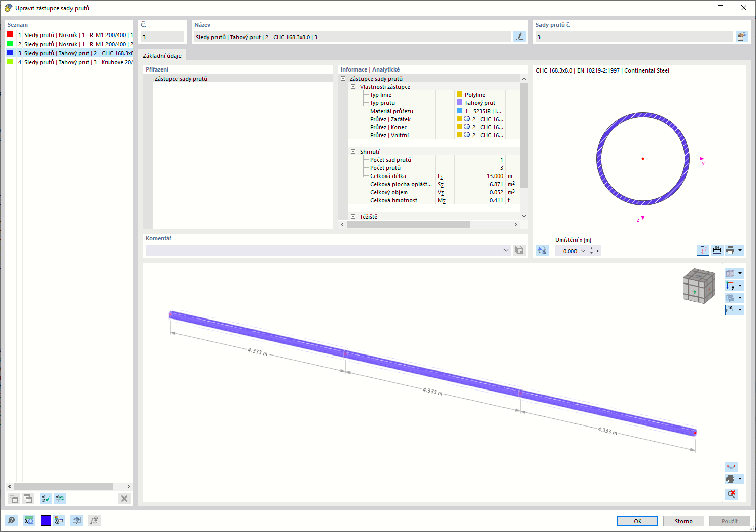Collapse the Vlastnosti zástupce node

click(353, 87)
